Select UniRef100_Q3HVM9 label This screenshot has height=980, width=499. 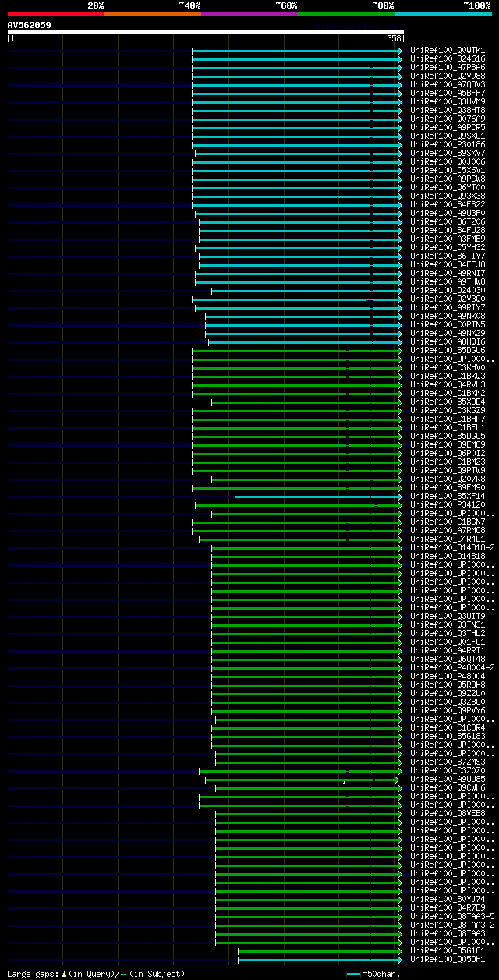point(448,101)
